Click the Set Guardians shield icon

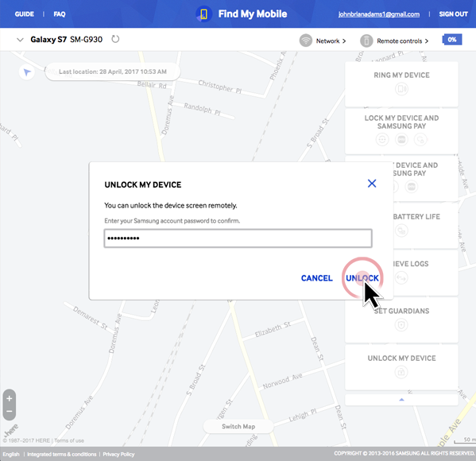(401, 325)
